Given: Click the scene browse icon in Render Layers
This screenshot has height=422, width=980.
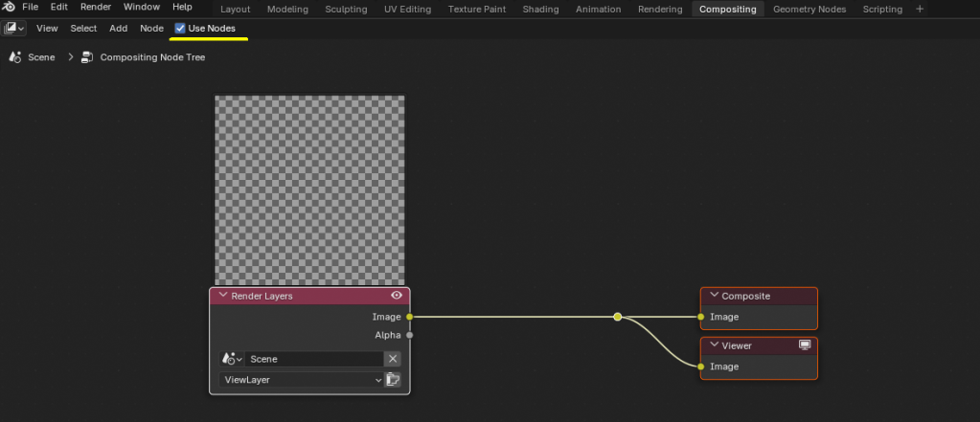Looking at the screenshot, I should [x=230, y=359].
